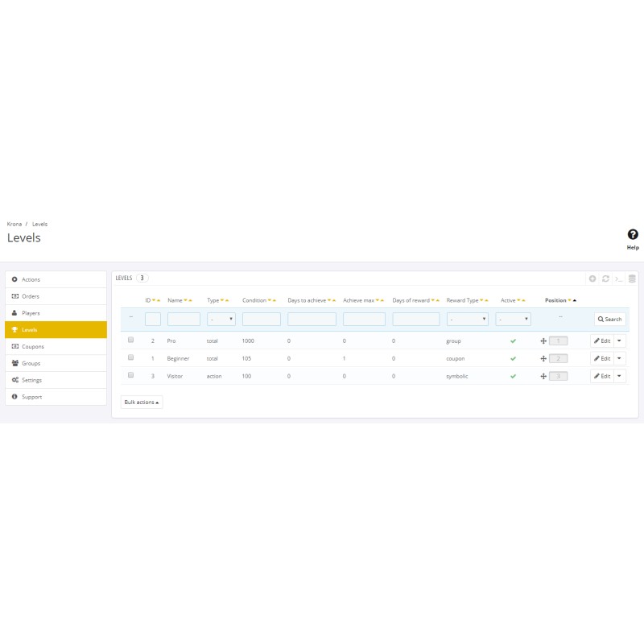Edit the Pro level
The width and height of the screenshot is (644, 644).
tap(602, 341)
